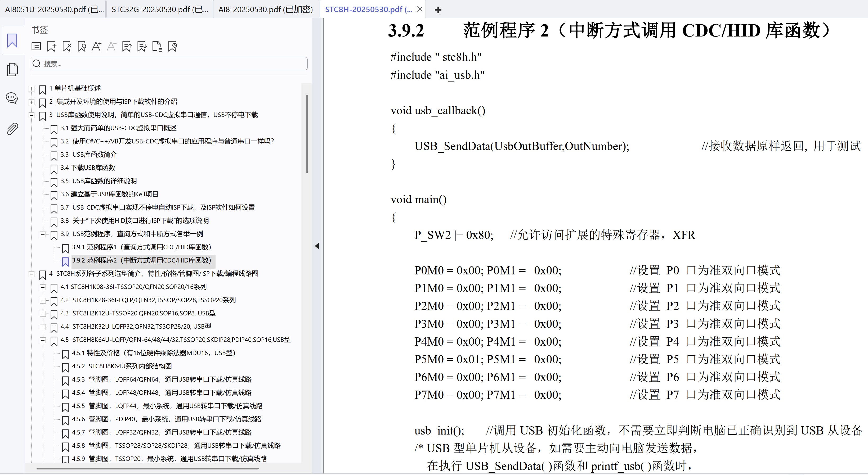Decrease bookmark font size
The height and width of the screenshot is (475, 868).
click(111, 47)
